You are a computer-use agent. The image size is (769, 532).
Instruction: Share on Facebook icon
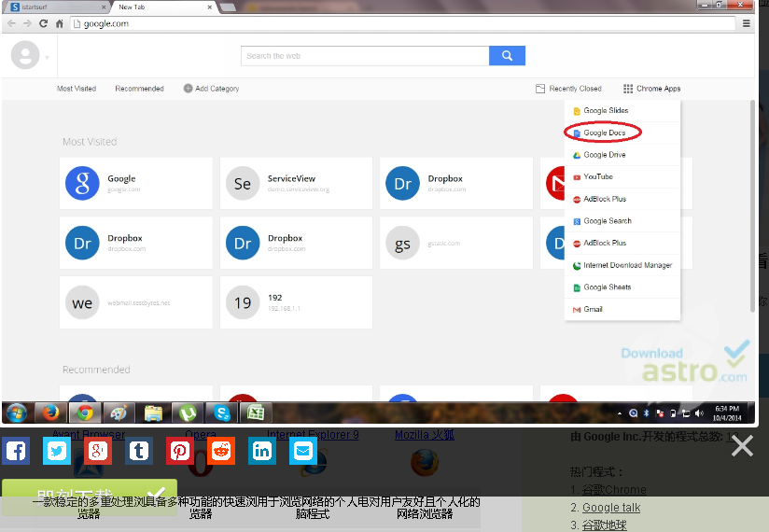click(x=16, y=451)
